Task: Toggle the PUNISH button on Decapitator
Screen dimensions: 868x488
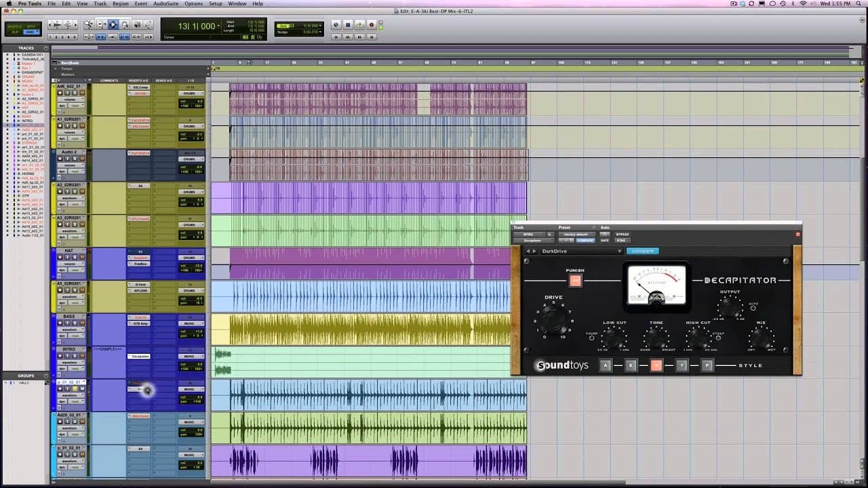Action: pos(575,281)
